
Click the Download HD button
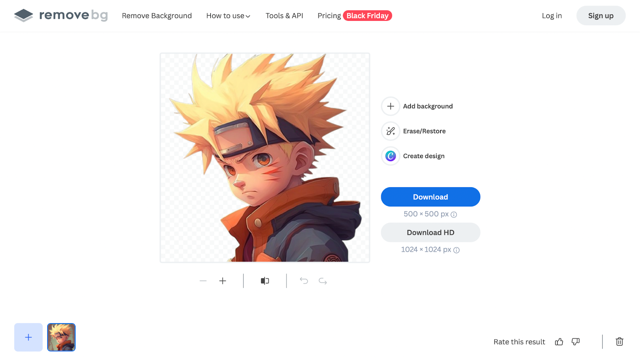430,232
